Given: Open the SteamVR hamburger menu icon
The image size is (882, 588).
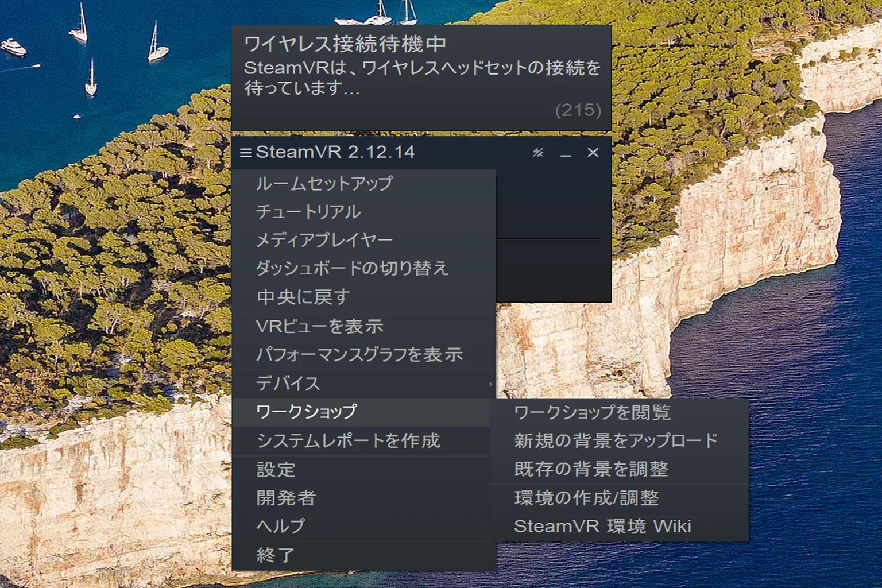Looking at the screenshot, I should tap(246, 153).
